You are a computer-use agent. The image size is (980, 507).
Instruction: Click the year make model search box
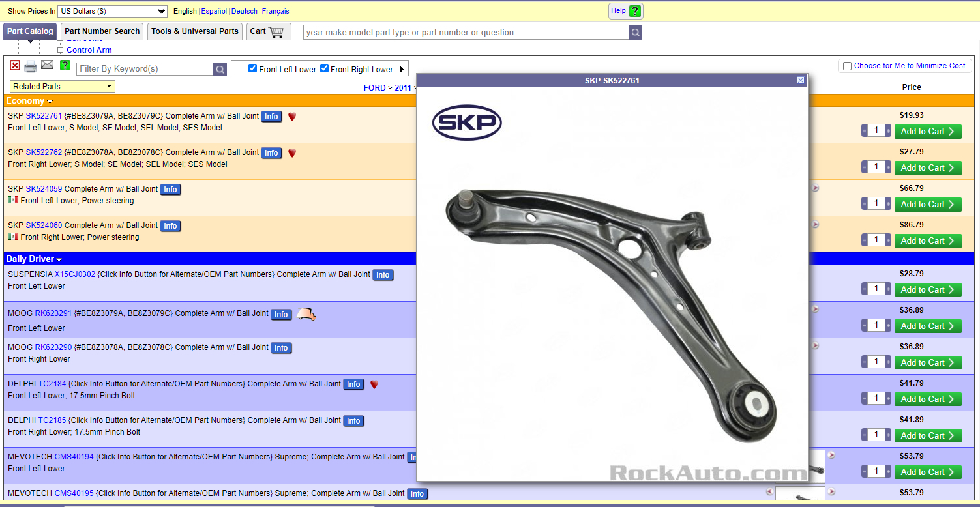coord(466,33)
